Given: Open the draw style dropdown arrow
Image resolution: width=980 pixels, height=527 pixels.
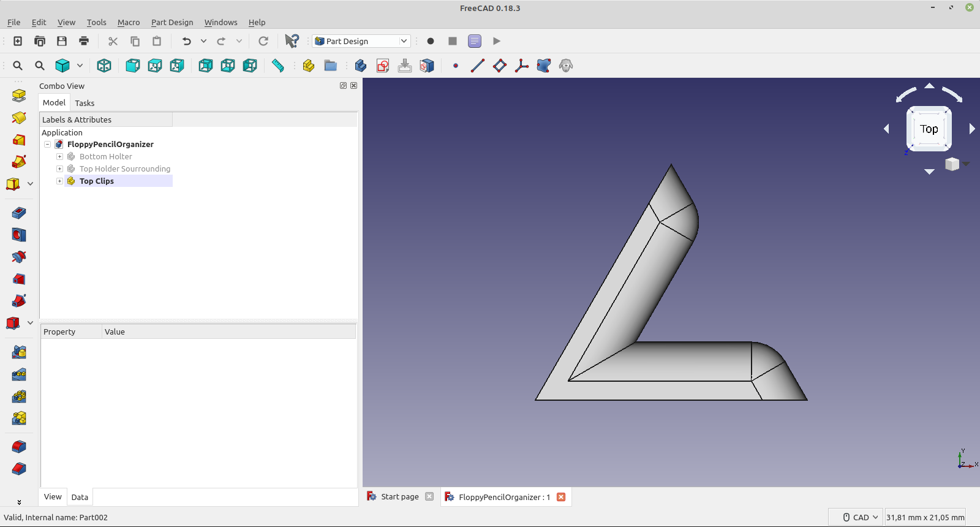Looking at the screenshot, I should coord(80,66).
